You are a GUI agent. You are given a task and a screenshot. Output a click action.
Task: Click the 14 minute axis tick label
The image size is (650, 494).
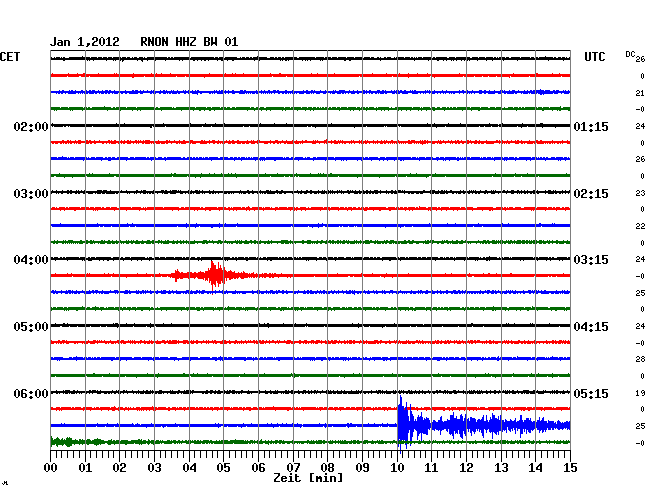click(535, 467)
